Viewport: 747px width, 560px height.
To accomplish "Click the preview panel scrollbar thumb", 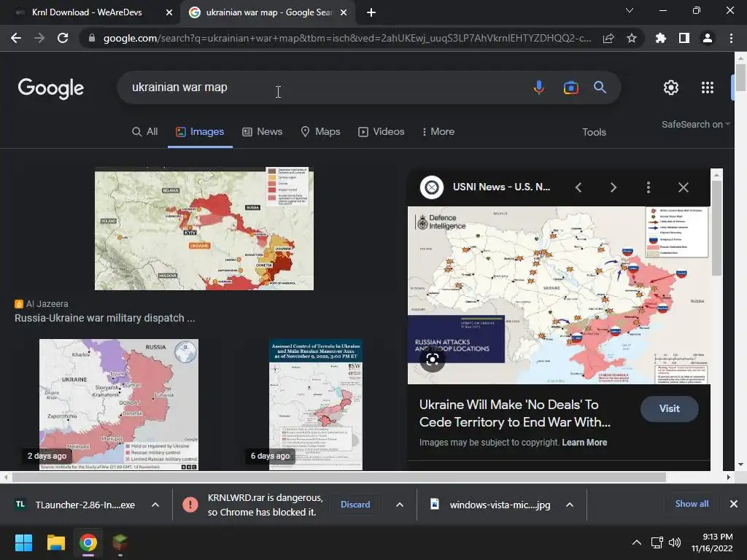I will (x=716, y=228).
